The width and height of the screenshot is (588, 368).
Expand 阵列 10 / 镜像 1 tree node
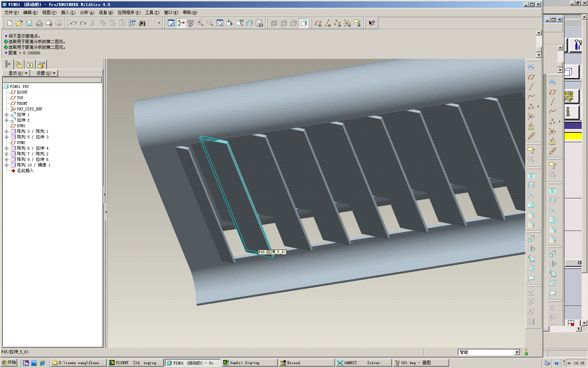(x=6, y=165)
